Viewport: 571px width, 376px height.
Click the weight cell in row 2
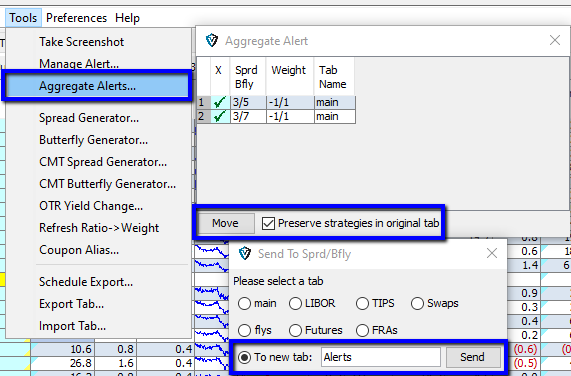[290, 116]
